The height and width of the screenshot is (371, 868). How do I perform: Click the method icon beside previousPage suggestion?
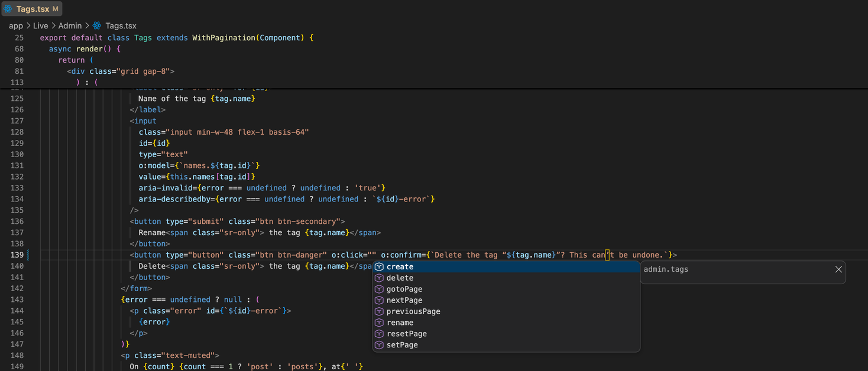pyautogui.click(x=380, y=312)
